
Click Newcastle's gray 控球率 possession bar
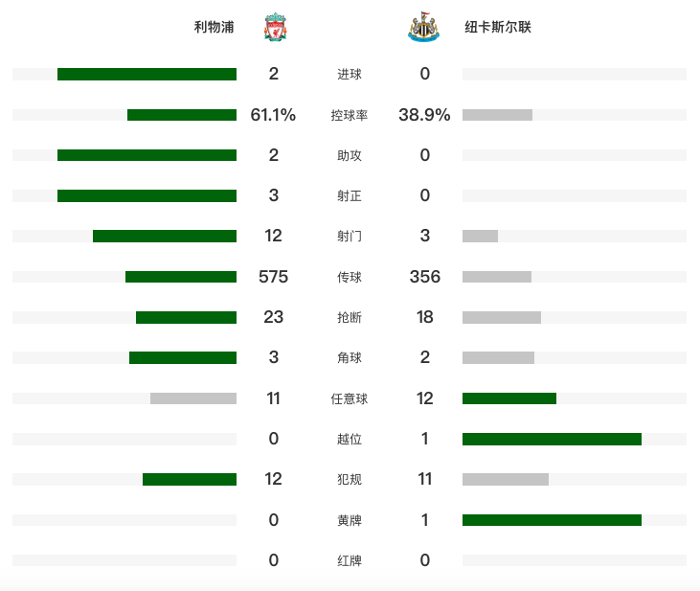click(497, 115)
